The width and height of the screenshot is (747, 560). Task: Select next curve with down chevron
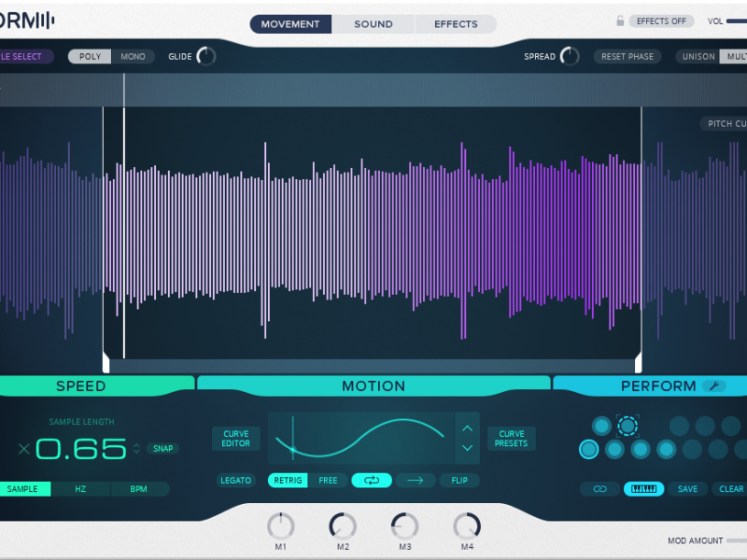(468, 449)
